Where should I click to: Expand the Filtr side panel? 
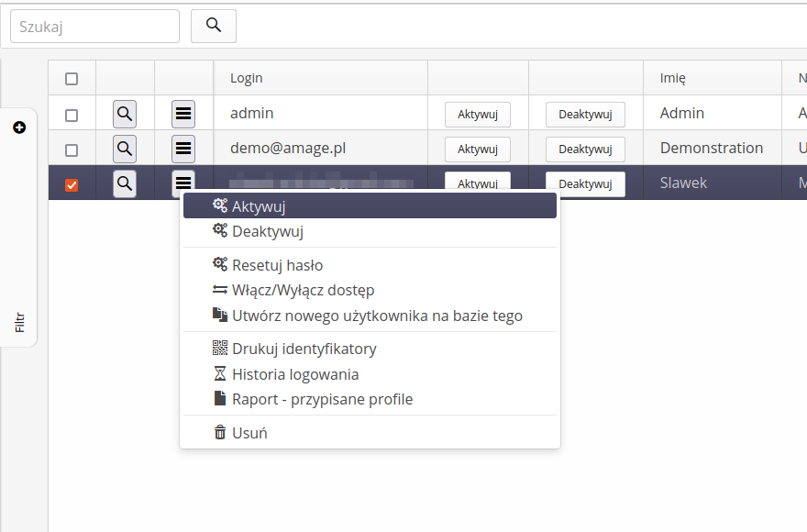(x=19, y=322)
